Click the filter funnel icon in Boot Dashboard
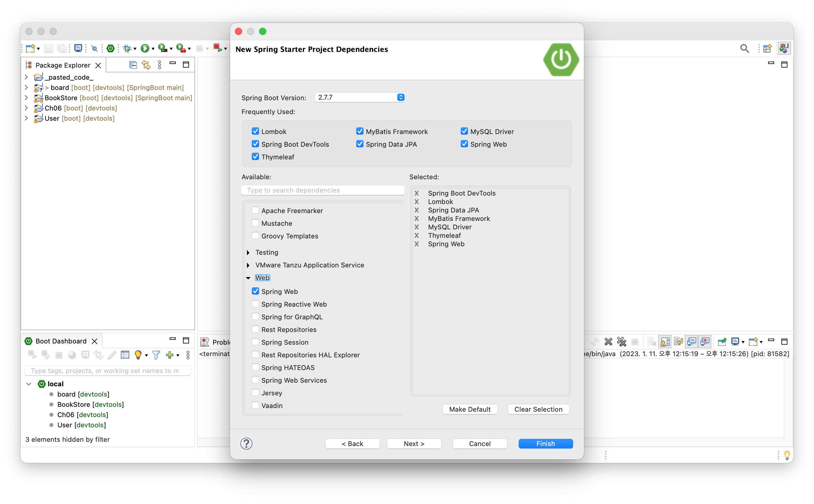The width and height of the screenshot is (814, 504). [x=156, y=355]
